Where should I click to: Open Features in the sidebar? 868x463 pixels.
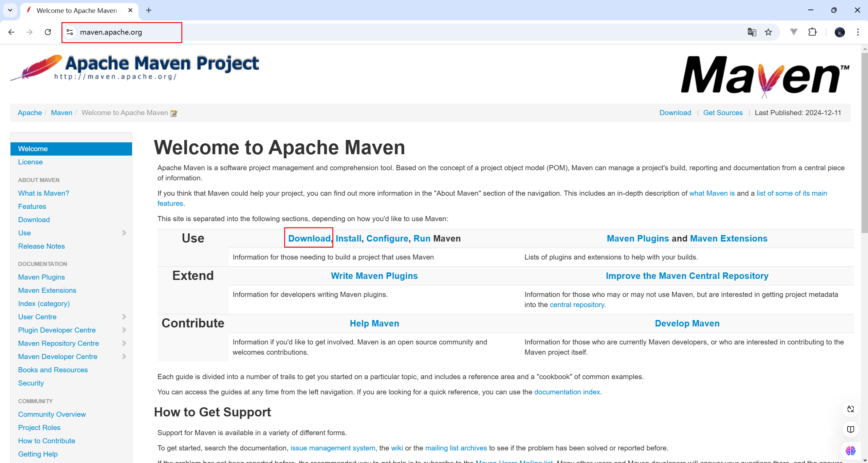(x=32, y=207)
